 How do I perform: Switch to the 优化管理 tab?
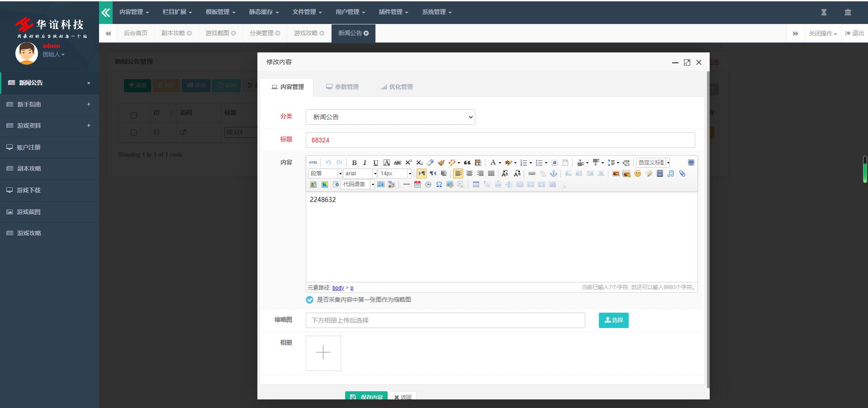tap(397, 87)
